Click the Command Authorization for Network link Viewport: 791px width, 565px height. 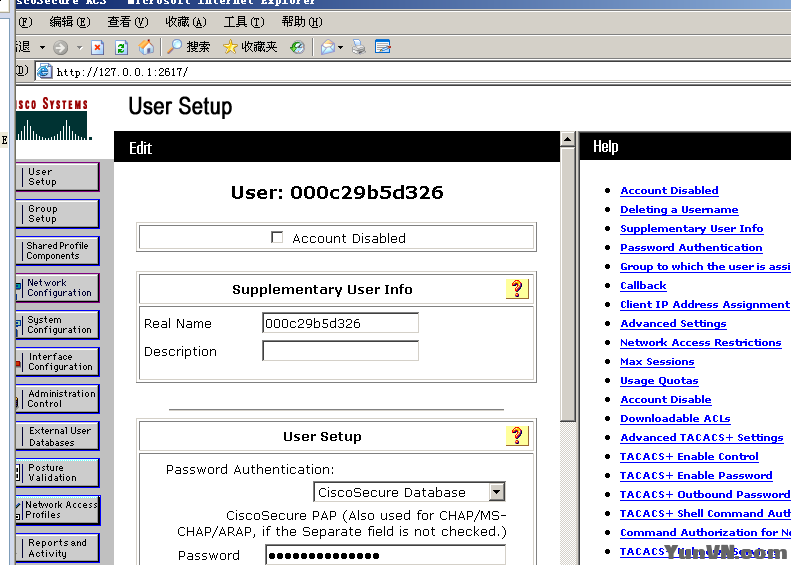705,533
